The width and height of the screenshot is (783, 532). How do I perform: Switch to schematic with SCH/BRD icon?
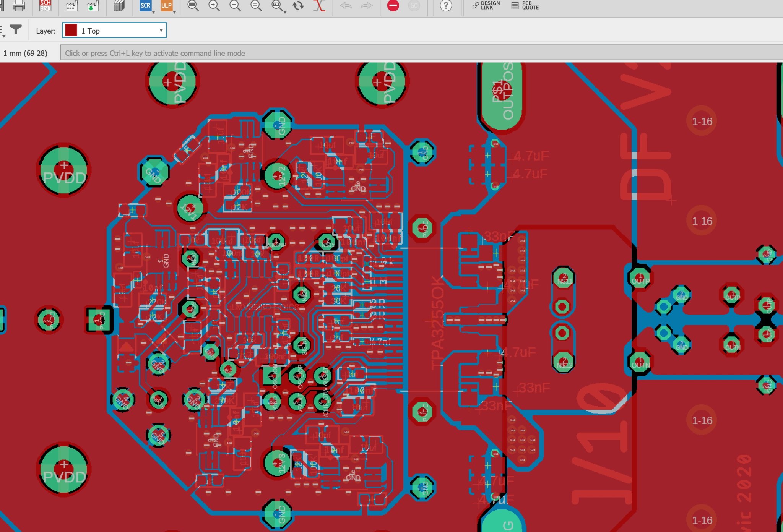coord(45,5)
